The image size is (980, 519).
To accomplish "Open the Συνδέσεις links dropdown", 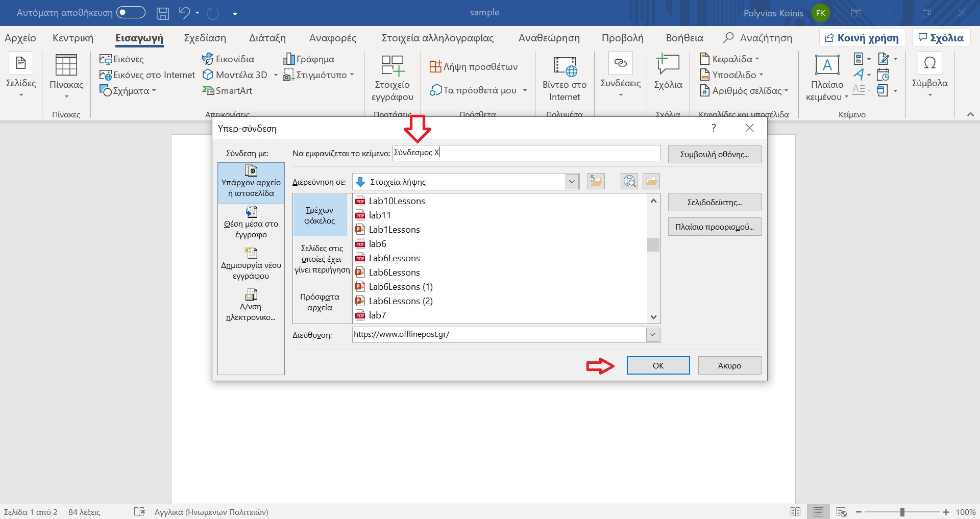I will click(x=621, y=76).
